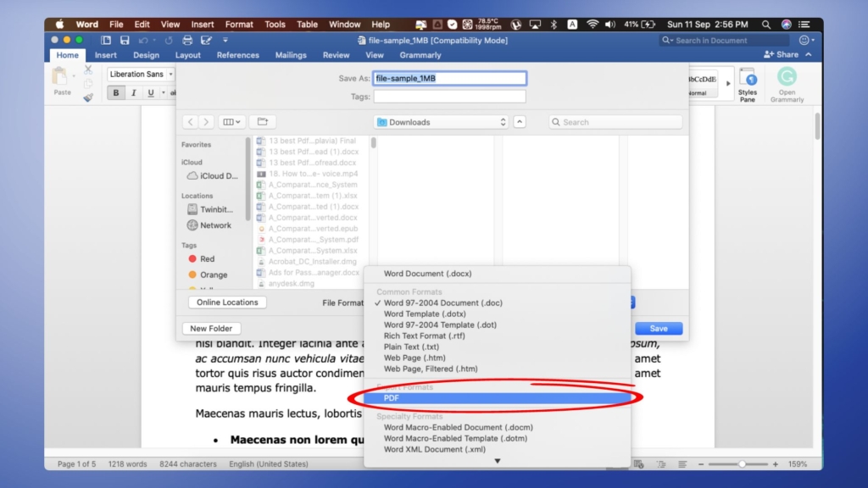The height and width of the screenshot is (488, 868).
Task: Click the Save As filename field
Action: pos(449,79)
